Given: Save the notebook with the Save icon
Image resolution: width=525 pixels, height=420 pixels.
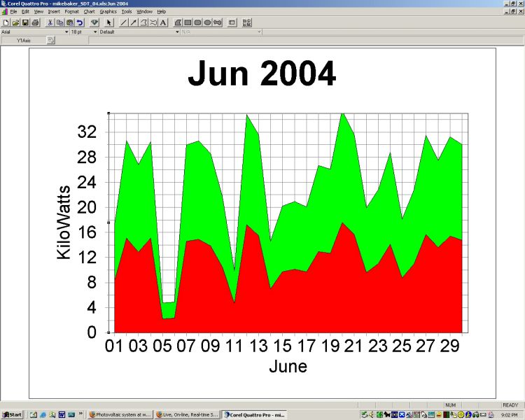Looking at the screenshot, I should tap(25, 22).
